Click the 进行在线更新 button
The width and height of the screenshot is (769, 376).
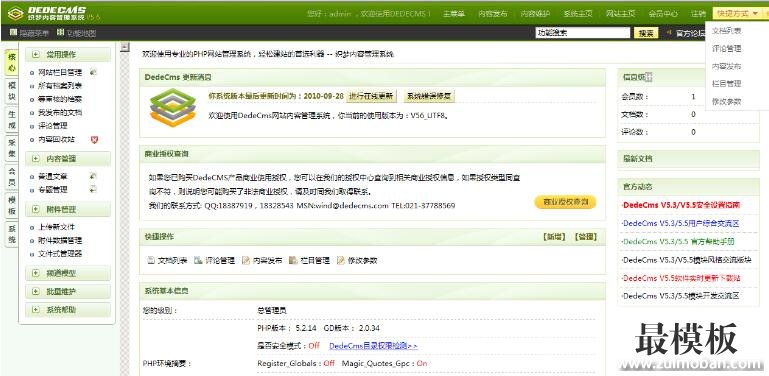(371, 96)
